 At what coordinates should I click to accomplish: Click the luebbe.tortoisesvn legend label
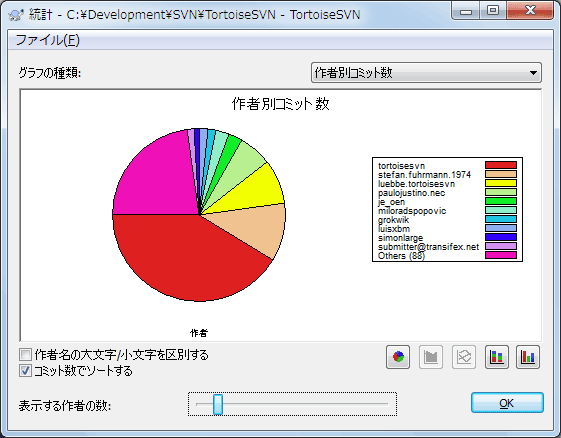416,184
